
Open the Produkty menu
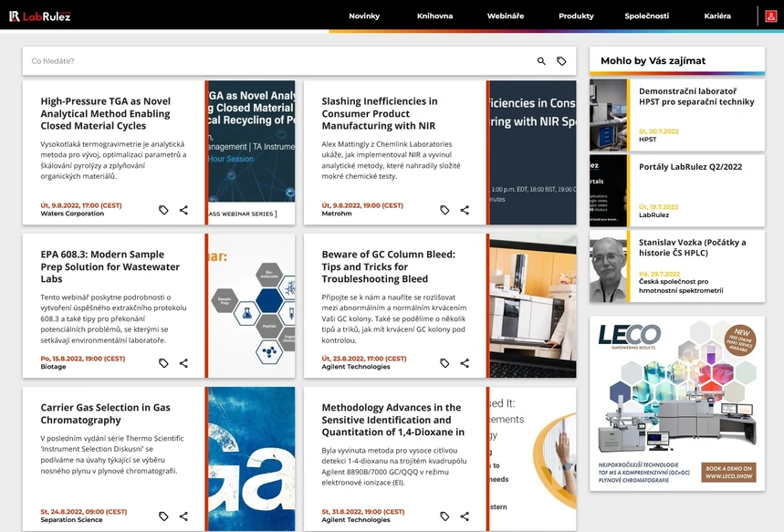pyautogui.click(x=575, y=16)
